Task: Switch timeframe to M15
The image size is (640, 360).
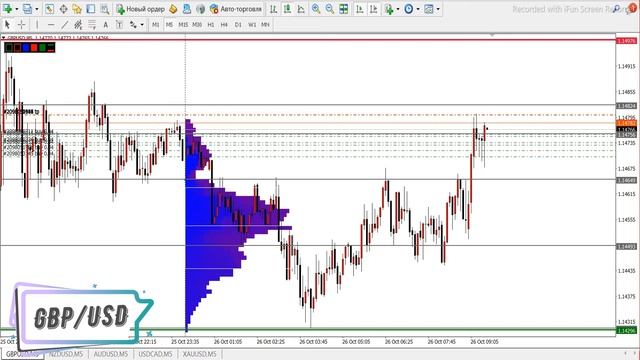Action: coord(183,24)
